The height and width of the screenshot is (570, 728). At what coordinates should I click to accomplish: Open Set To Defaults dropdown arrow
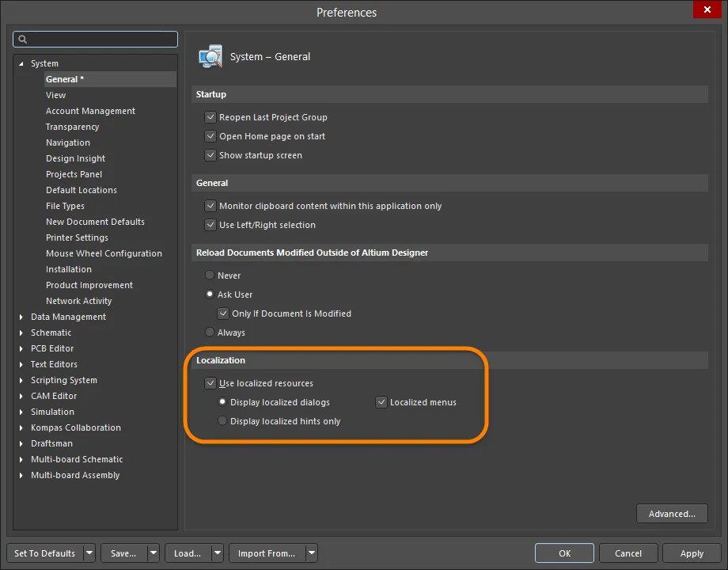coord(89,553)
